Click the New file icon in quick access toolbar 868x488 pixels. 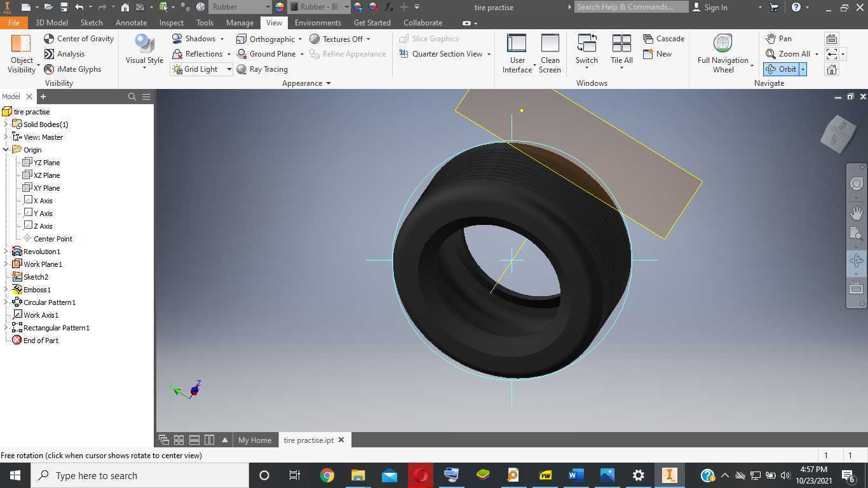tap(25, 7)
